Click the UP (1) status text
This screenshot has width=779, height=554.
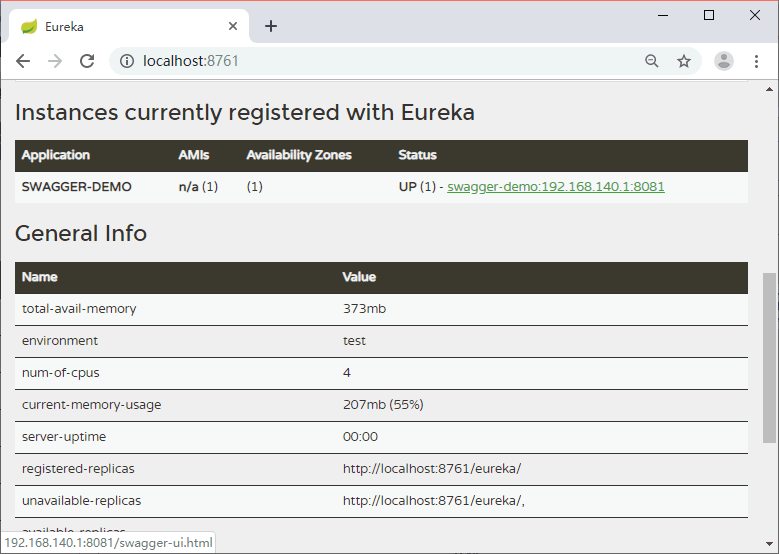click(x=417, y=187)
